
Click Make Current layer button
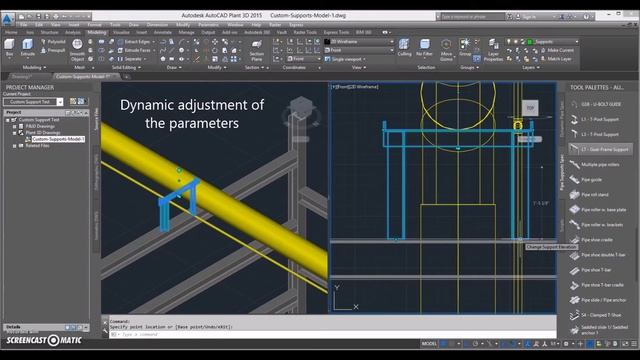[557, 50]
